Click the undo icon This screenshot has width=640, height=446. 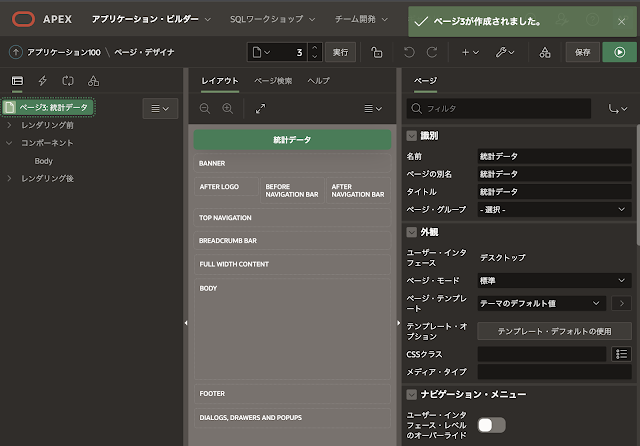pos(409,52)
